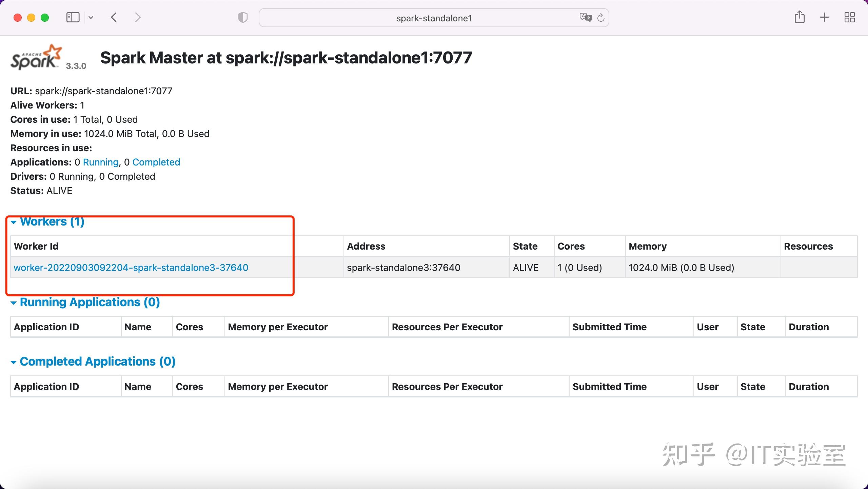Select the spark-standalone3:37640 worker row
This screenshot has width=868, height=489.
click(403, 268)
